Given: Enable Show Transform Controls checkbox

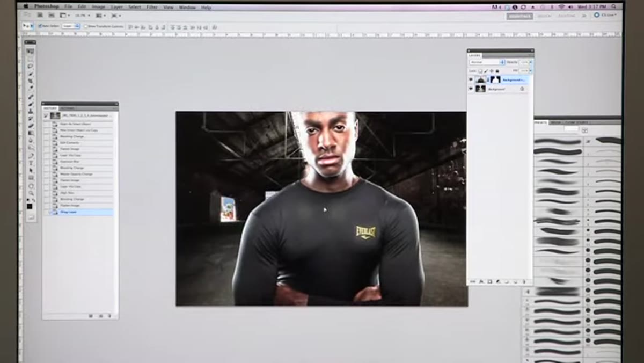Looking at the screenshot, I should point(85,26).
